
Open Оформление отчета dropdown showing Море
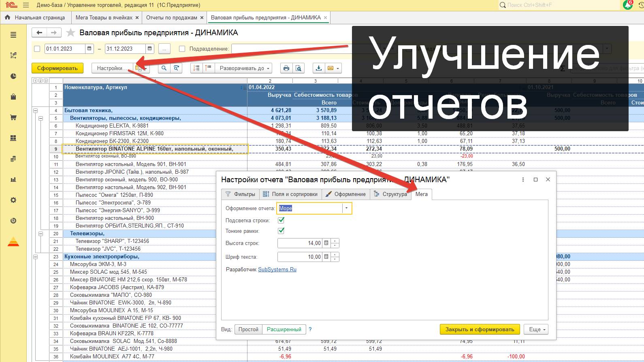[347, 208]
